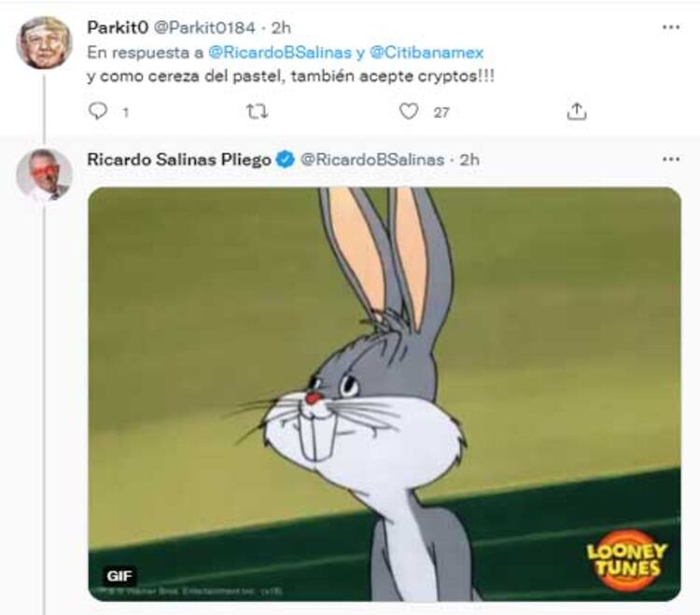This screenshot has height=615, width=700.
Task: Share Parkit0's tweet
Action: click(x=577, y=112)
